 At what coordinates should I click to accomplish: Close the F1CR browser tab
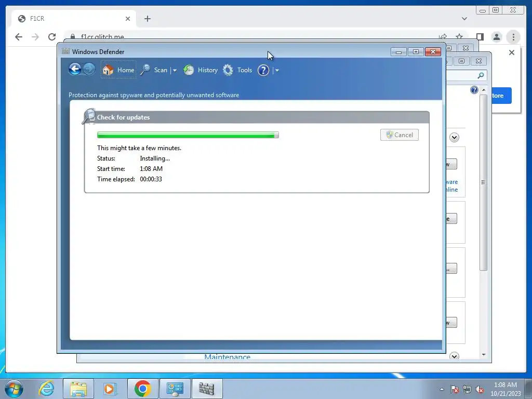128,19
